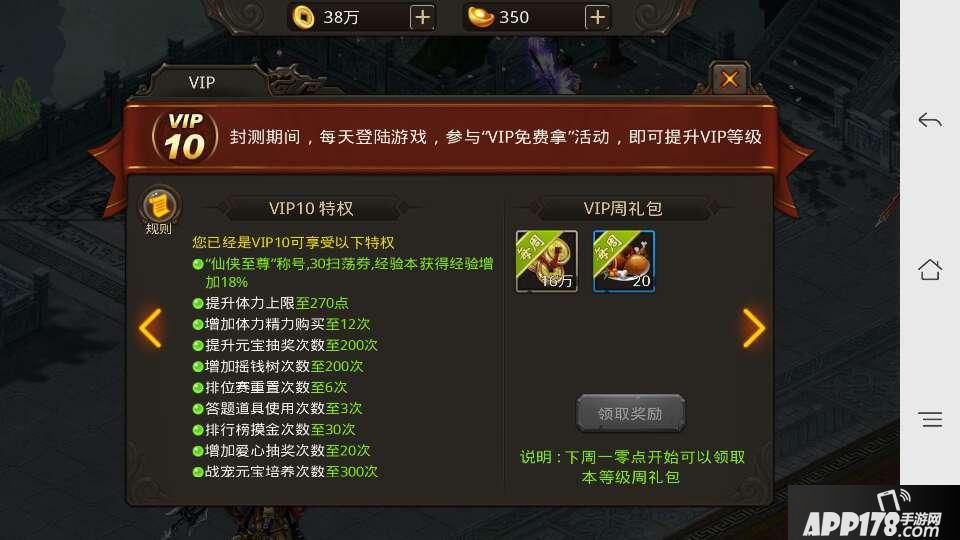This screenshot has height=540, width=960.
Task: Show next VIP level with the right arrow
Action: click(754, 328)
